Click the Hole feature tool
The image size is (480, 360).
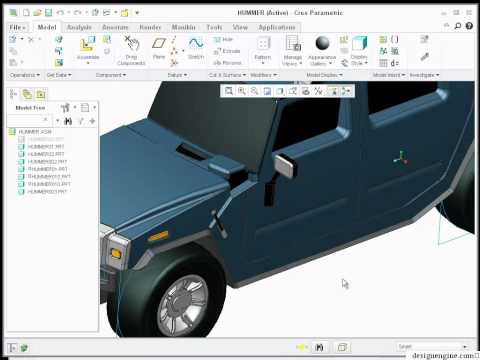coord(223,39)
